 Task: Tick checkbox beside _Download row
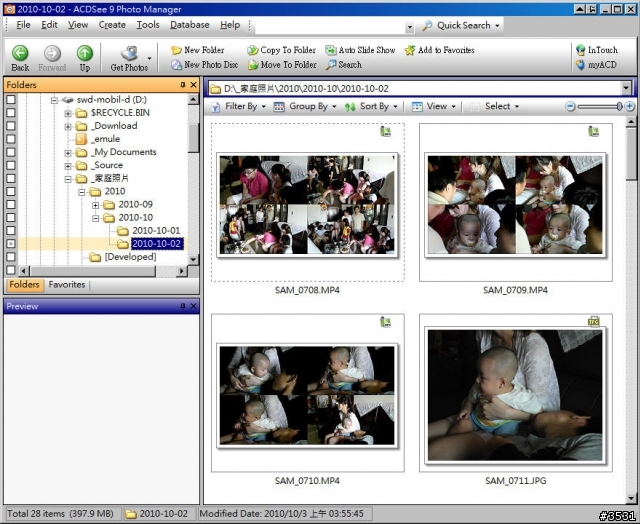coord(11,125)
